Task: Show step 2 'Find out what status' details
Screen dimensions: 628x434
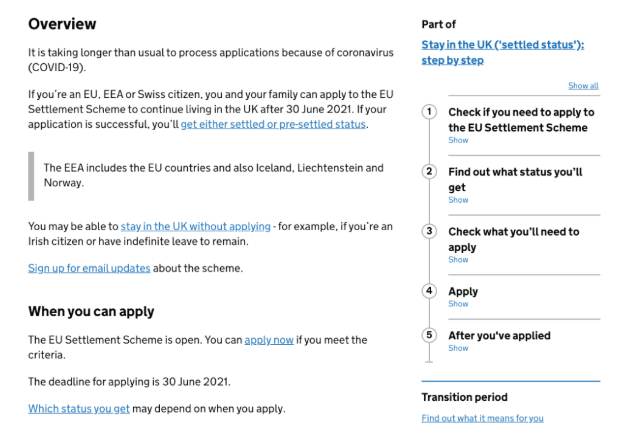Action: (458, 200)
